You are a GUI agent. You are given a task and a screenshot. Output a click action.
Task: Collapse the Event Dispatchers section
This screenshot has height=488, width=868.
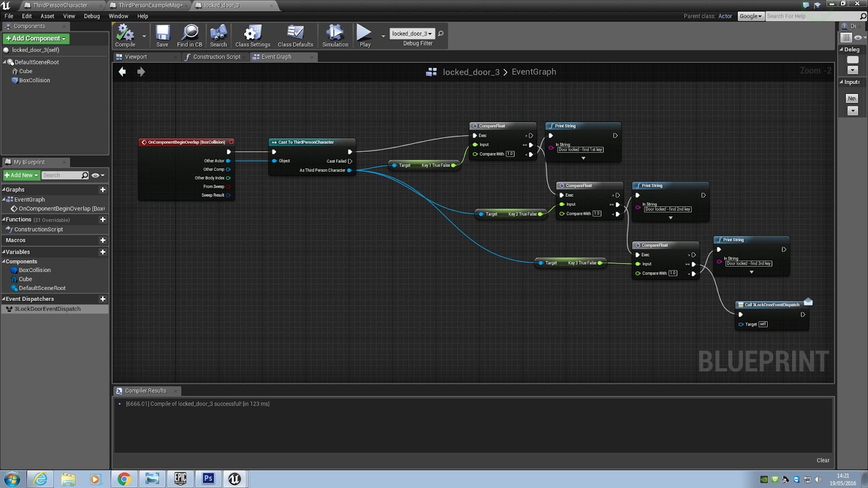coord(3,299)
